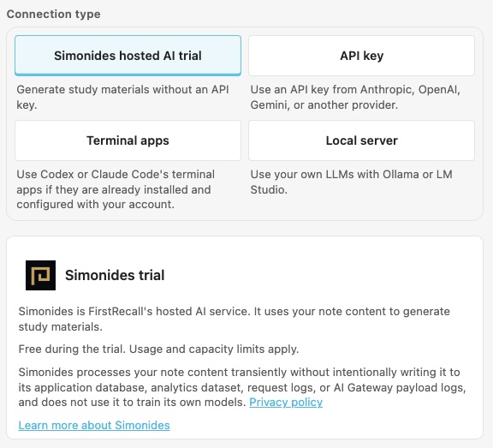This screenshot has height=448, width=493.
Task: Click the Simonides gold spiral logo icon
Action: click(x=40, y=275)
